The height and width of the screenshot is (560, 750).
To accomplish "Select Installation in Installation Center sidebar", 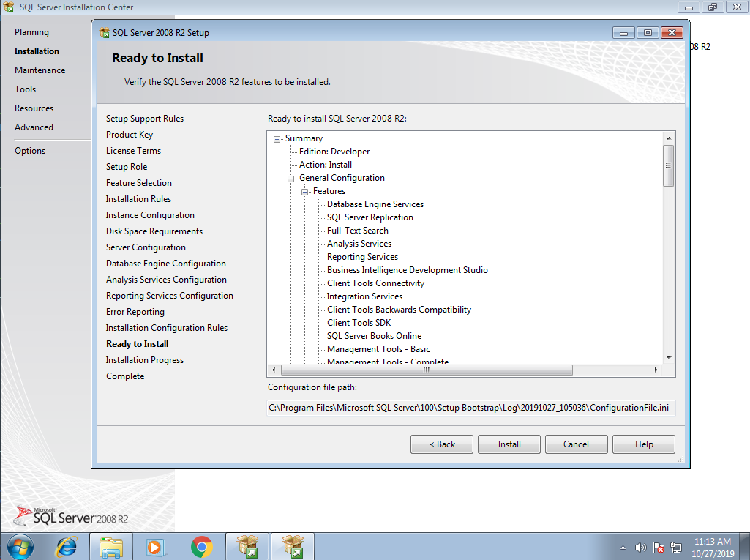I will coord(37,51).
